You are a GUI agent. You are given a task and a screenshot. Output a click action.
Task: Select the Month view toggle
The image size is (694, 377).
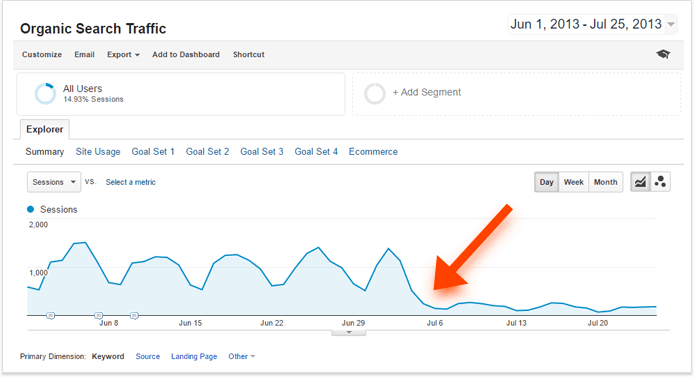[605, 182]
